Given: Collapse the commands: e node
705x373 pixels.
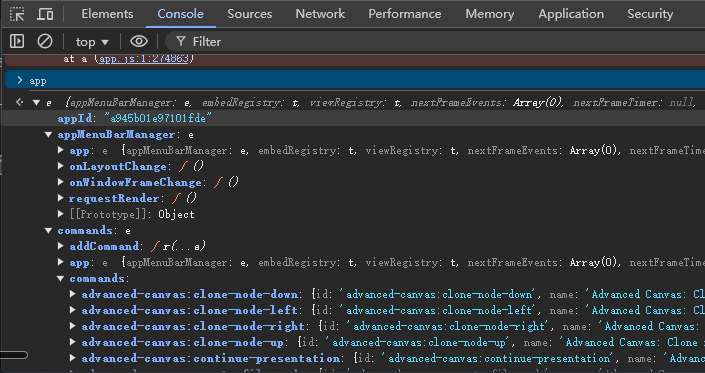Looking at the screenshot, I should coord(49,231).
